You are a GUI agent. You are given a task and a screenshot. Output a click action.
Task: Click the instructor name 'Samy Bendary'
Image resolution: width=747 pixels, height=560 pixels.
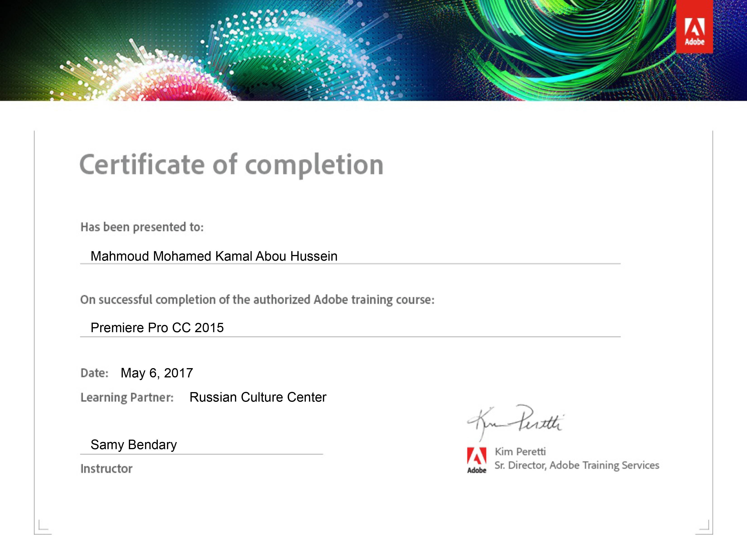click(x=134, y=445)
